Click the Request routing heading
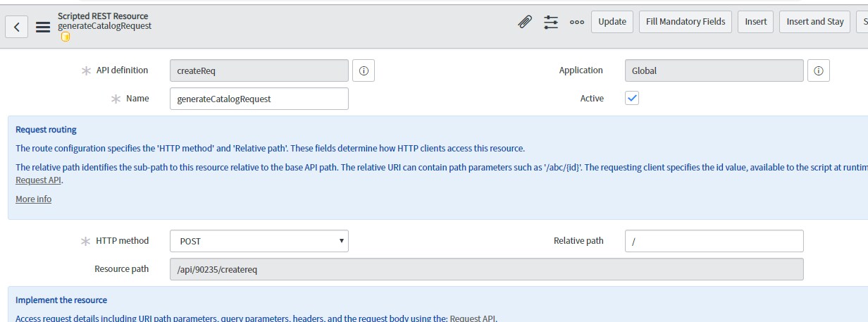This screenshot has width=868, height=322. click(x=46, y=130)
